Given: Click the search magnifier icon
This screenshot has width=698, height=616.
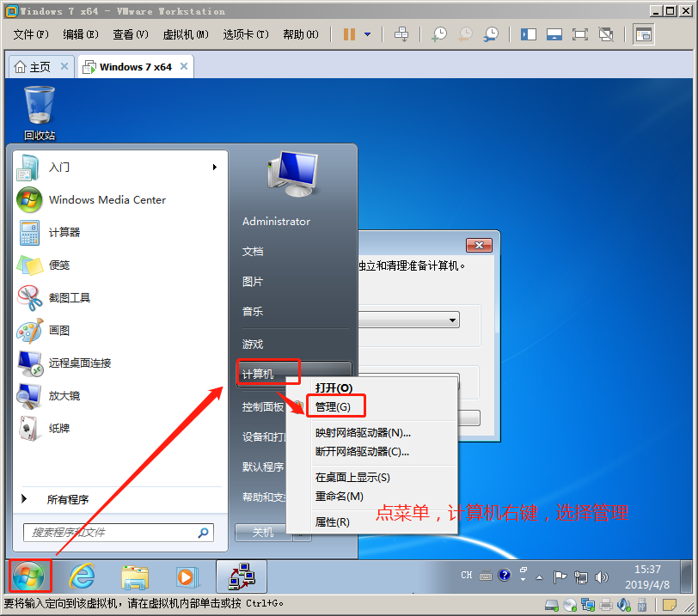Looking at the screenshot, I should pyautogui.click(x=204, y=533).
